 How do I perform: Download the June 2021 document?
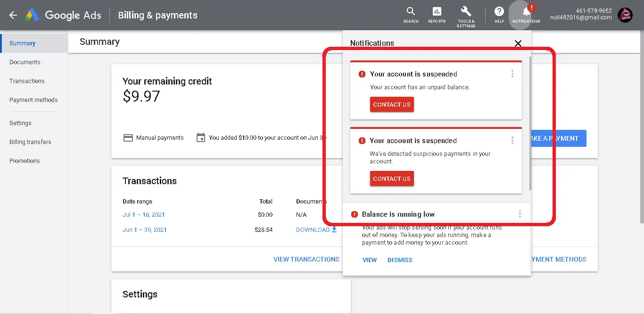(x=316, y=230)
